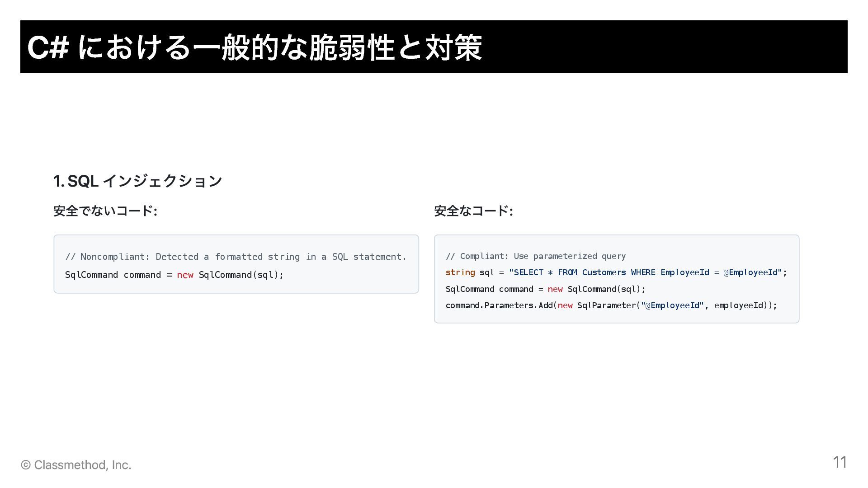Viewport: 868px width, 488px height.
Task: Click the footer '© Classmethod, Inc.'
Action: tap(76, 465)
